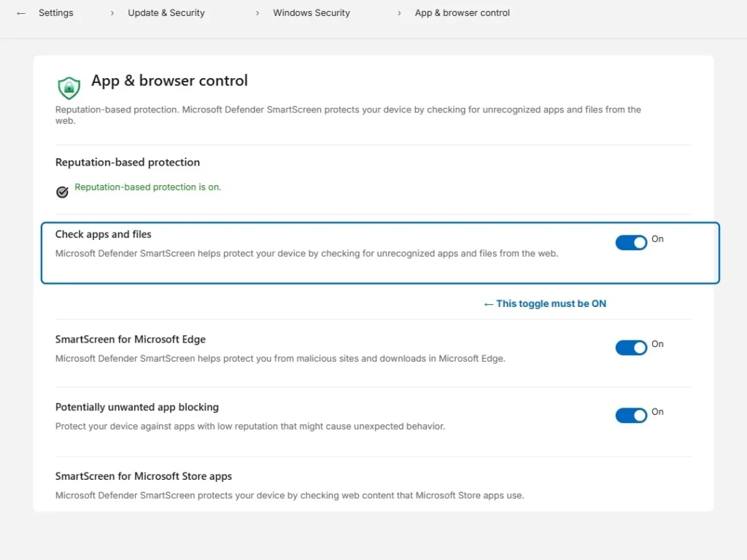Click the chevron before App & browser control breadcrumb

point(400,13)
